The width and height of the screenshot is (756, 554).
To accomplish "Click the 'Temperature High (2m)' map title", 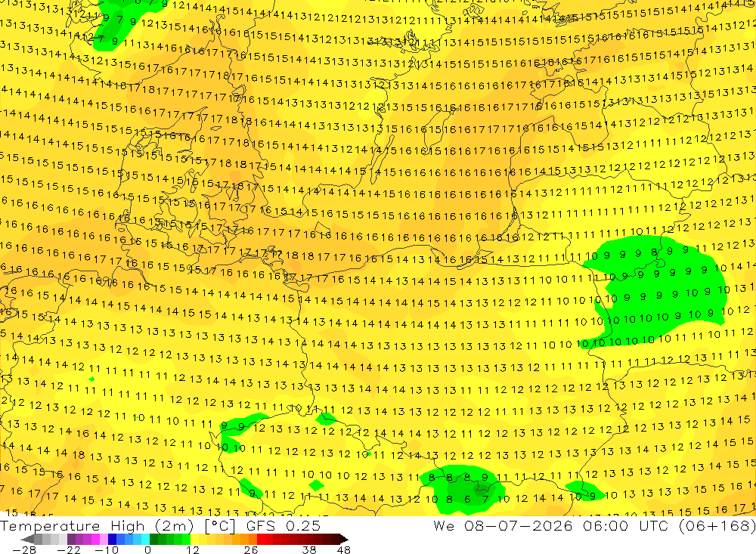I will point(97,526).
